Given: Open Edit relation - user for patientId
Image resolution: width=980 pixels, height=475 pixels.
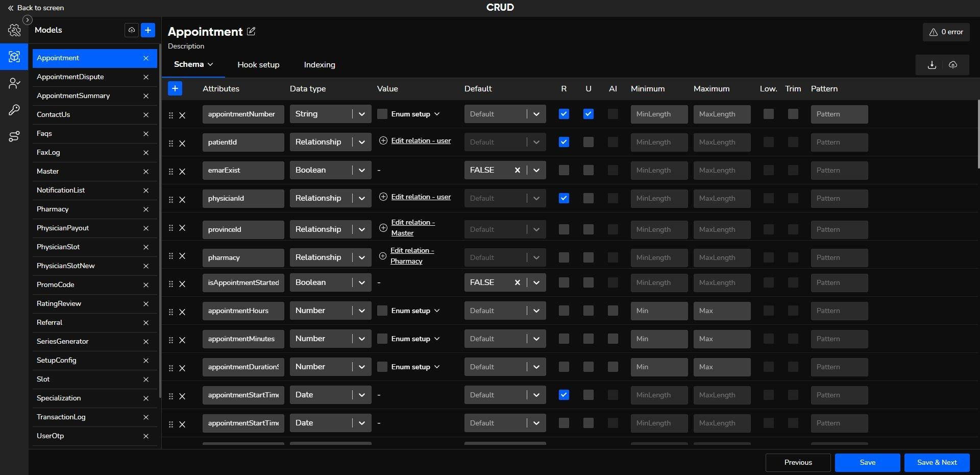Looking at the screenshot, I should [421, 141].
